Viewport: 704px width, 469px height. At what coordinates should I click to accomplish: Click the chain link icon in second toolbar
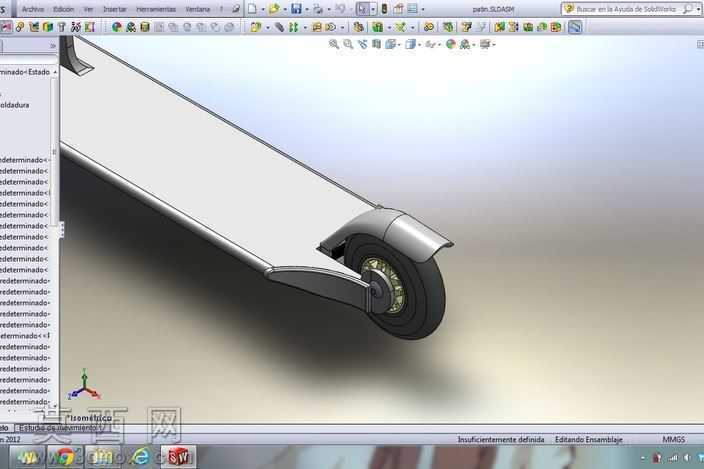[20, 27]
